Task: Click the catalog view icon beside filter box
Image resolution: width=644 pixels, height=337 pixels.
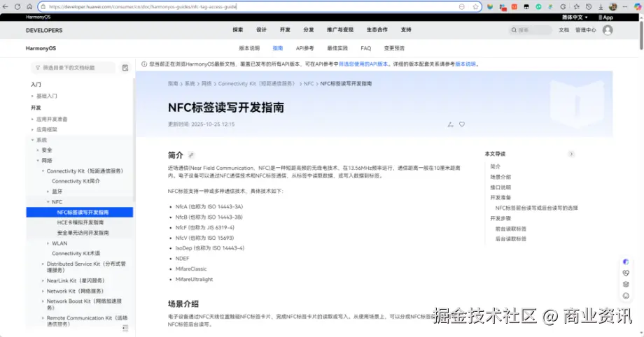Action: click(125, 68)
